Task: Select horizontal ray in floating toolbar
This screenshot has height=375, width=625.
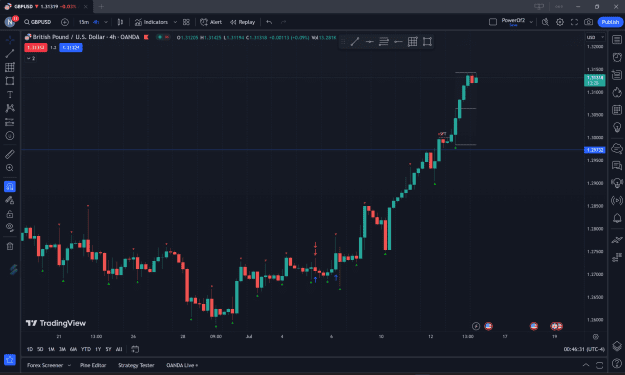Action: 398,41
